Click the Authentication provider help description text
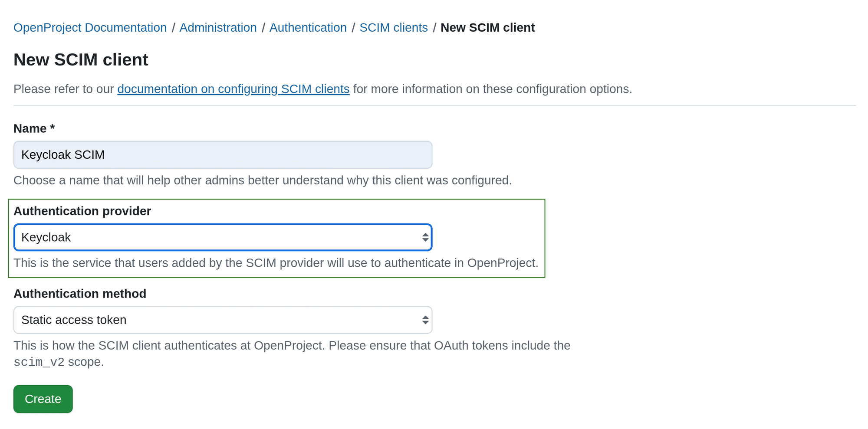Image resolution: width=868 pixels, height=429 pixels. pos(276,262)
